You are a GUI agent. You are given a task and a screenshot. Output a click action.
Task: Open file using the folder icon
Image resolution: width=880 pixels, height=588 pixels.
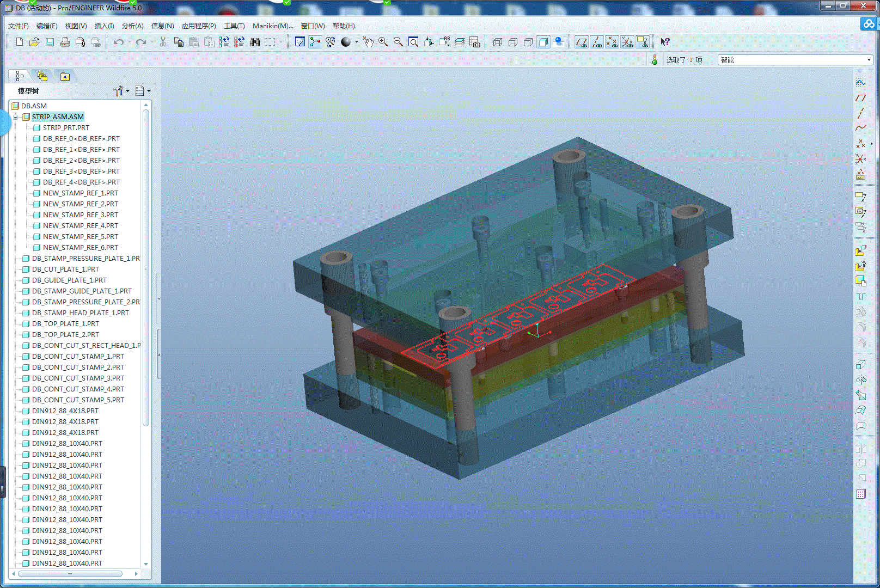(34, 42)
